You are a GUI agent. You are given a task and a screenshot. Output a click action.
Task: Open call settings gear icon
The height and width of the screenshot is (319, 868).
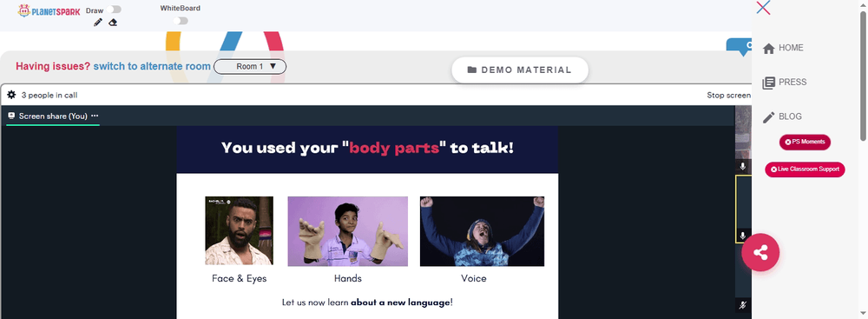pos(11,95)
